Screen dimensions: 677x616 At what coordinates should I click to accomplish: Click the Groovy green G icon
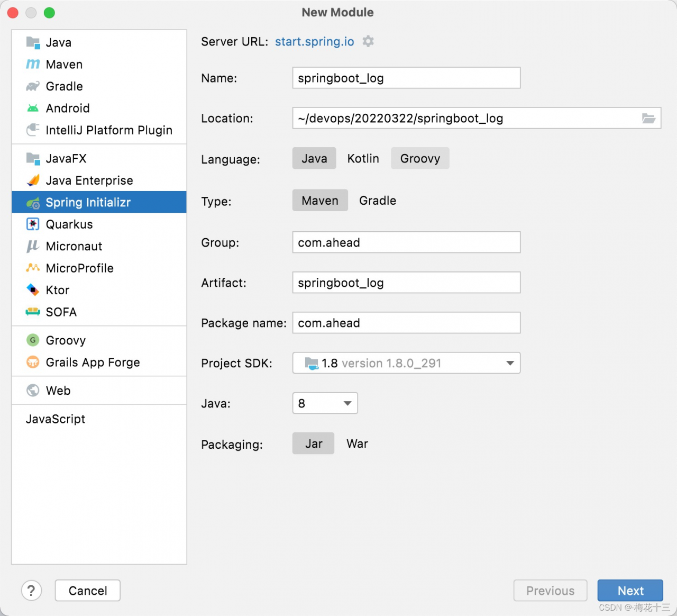33,340
